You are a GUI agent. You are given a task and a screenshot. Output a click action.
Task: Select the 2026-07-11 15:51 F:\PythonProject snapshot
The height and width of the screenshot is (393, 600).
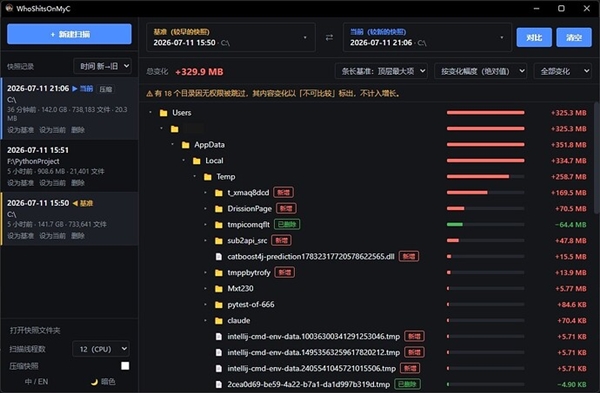[x=70, y=166]
